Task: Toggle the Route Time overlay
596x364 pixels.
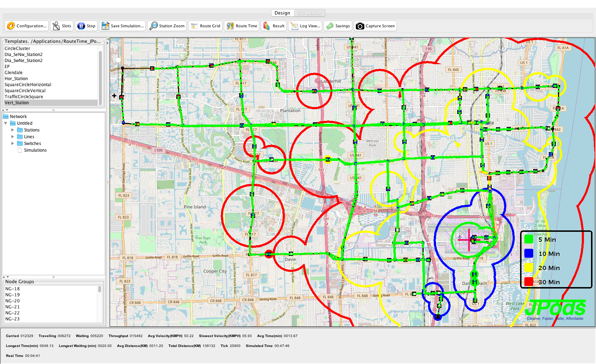Action: click(x=242, y=26)
